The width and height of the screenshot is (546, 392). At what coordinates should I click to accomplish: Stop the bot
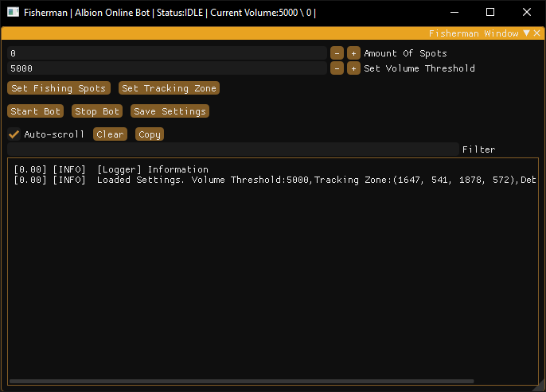pos(97,111)
